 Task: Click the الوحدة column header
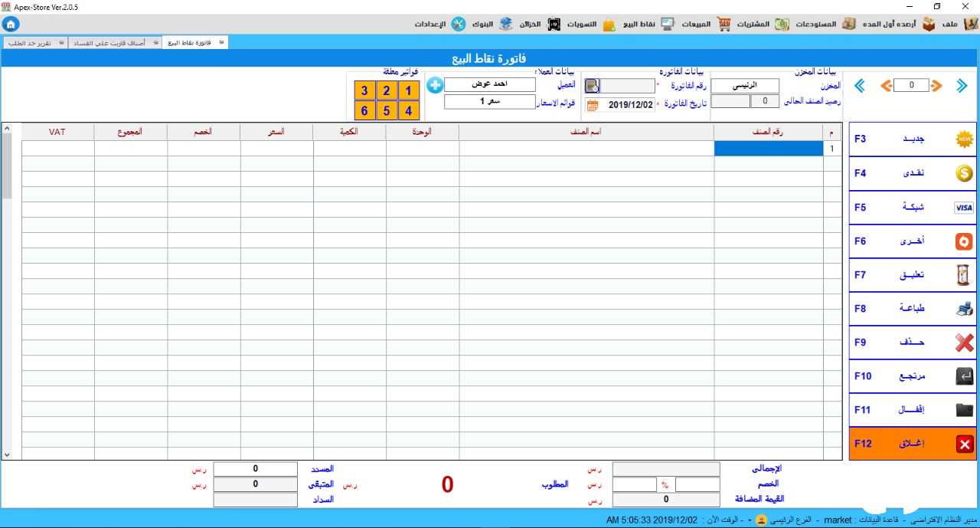pyautogui.click(x=422, y=132)
